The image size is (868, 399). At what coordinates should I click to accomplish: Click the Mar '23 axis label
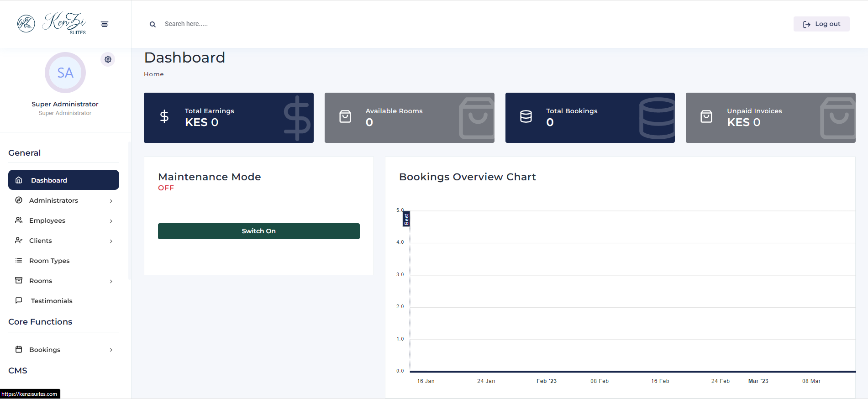coord(758,381)
